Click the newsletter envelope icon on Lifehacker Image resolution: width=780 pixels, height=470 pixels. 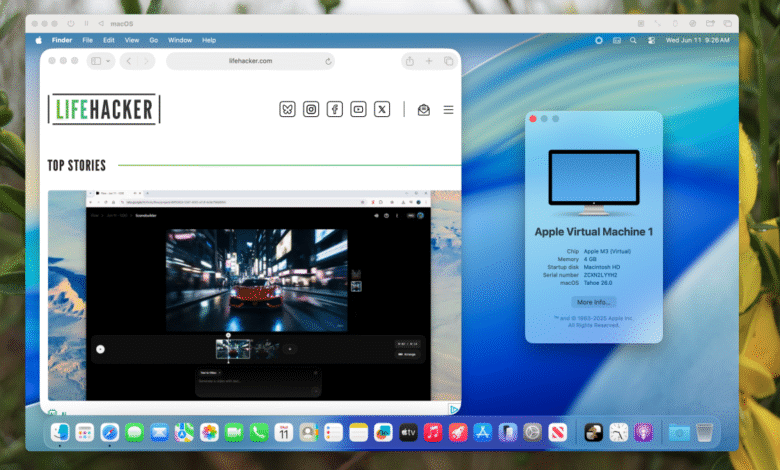[424, 109]
